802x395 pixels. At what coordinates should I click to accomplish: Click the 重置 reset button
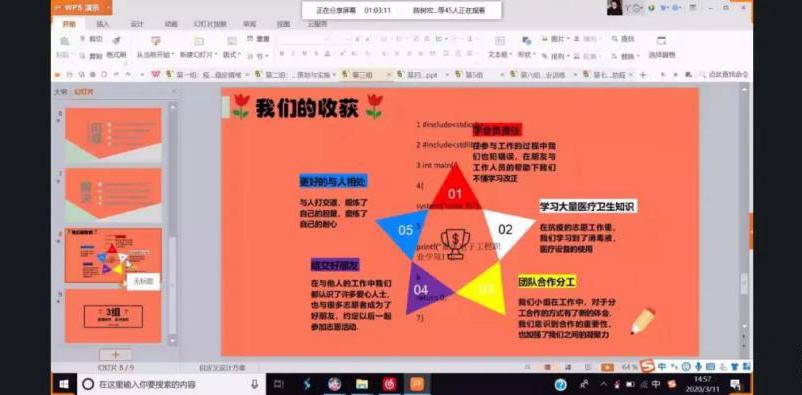click(259, 39)
